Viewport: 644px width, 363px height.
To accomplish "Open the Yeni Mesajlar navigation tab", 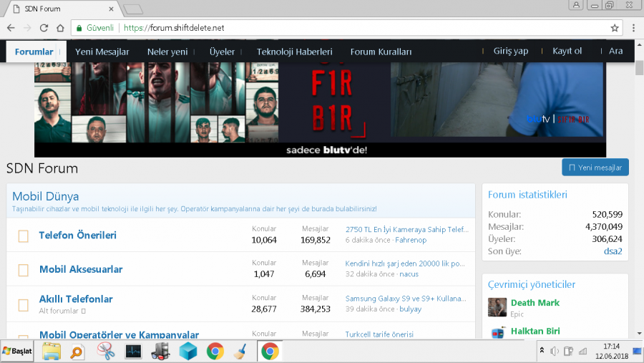I will coord(102,52).
